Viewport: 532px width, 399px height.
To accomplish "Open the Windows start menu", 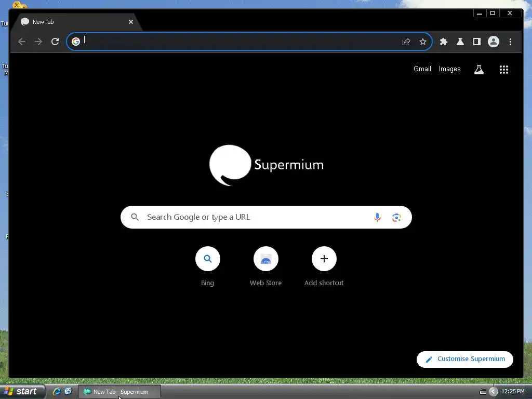I will click(x=22, y=392).
